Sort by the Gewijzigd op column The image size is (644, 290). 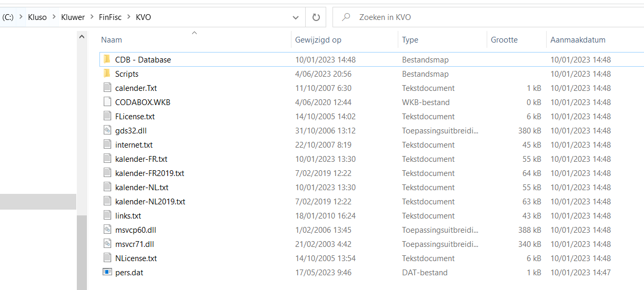click(x=318, y=40)
